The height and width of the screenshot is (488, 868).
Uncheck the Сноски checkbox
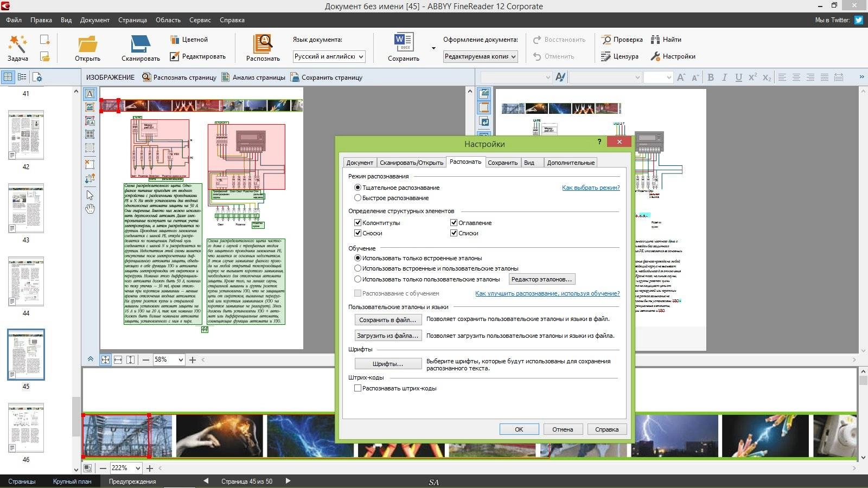pos(358,233)
